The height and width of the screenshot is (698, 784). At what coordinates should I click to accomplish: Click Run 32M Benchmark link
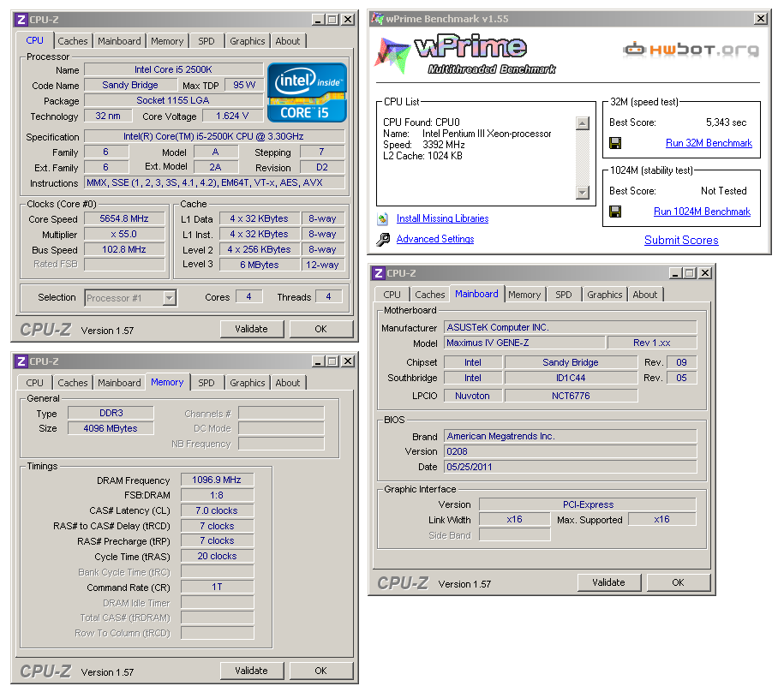709,143
